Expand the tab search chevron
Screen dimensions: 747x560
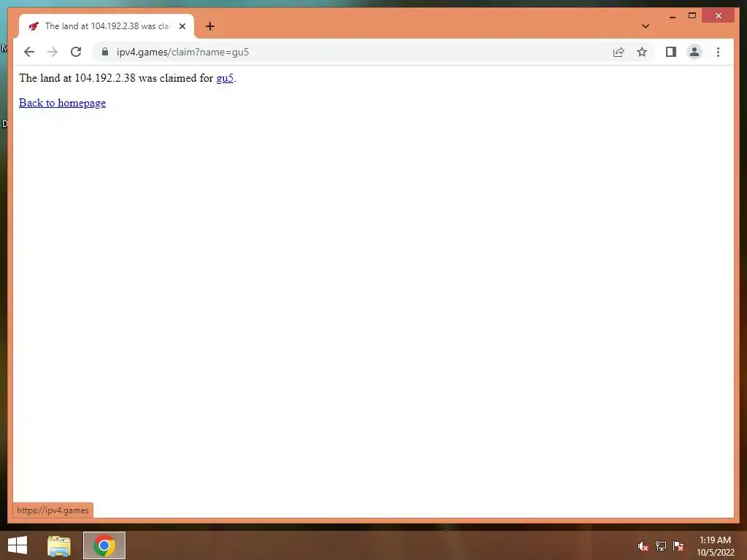tap(646, 26)
